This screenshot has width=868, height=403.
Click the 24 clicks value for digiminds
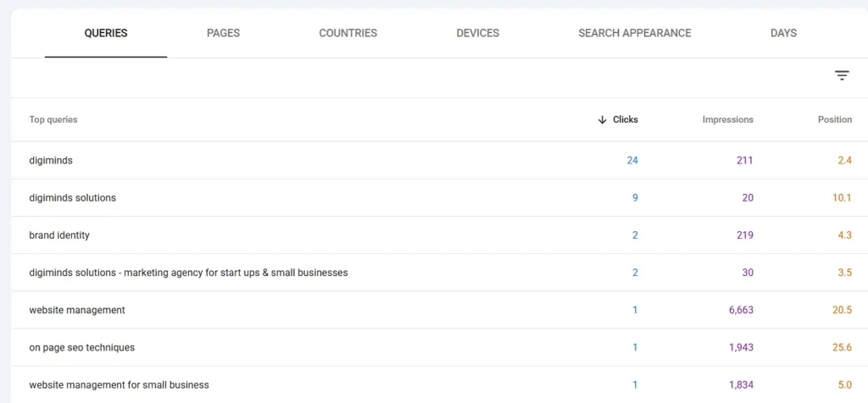pyautogui.click(x=632, y=160)
